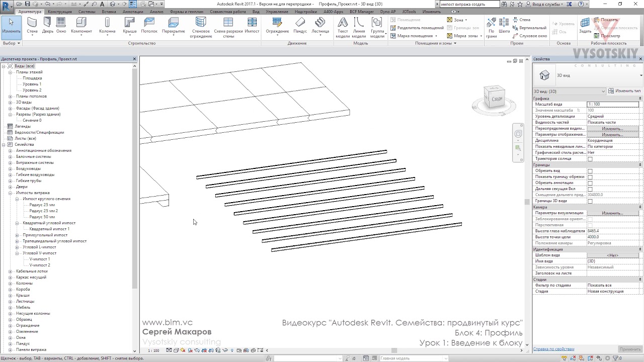Viewport: 644px width, 362px height.
Task: Click the Линия модели tool
Action: [359, 28]
